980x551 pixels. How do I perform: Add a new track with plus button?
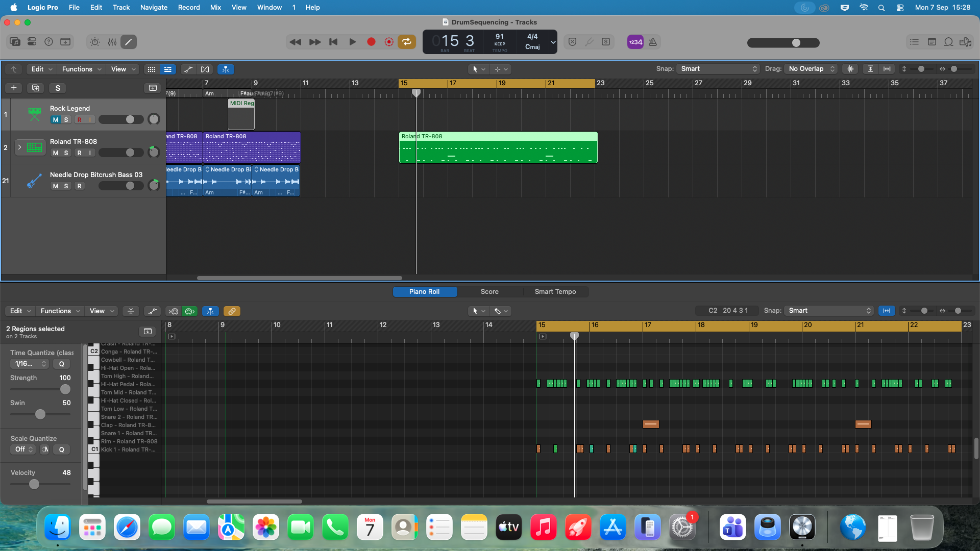(x=14, y=88)
